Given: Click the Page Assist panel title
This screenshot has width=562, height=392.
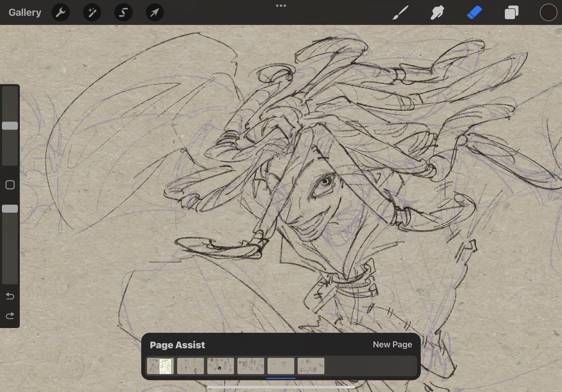Looking at the screenshot, I should (x=177, y=345).
